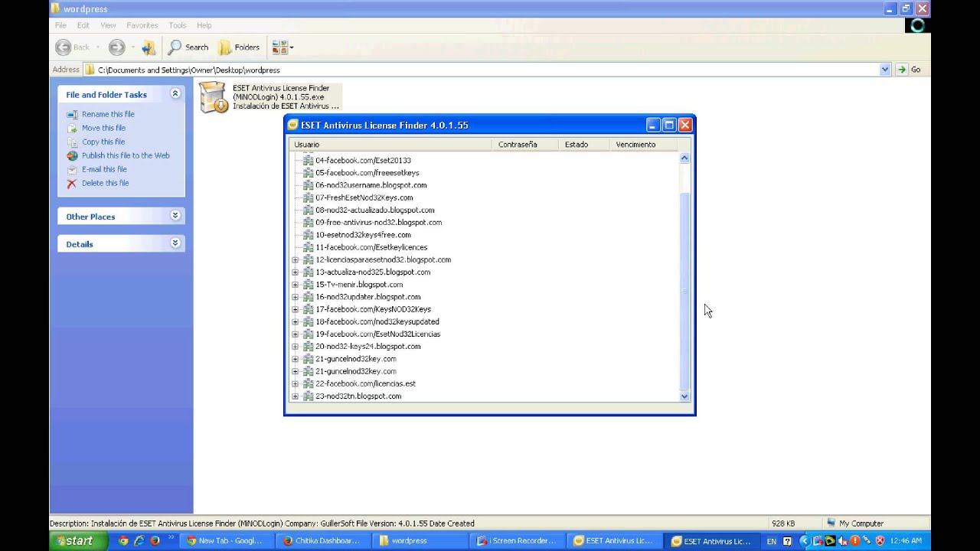Select the ESET Antivirus License Finder installer file icon
Image resolution: width=980 pixels, height=551 pixels.
coord(214,98)
